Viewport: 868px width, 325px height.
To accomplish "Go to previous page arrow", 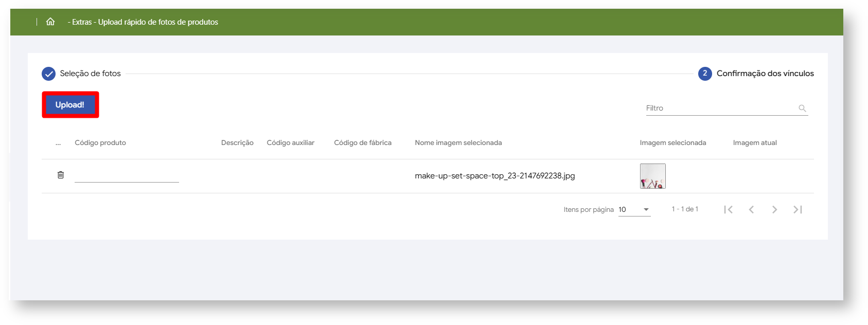I will pos(751,209).
